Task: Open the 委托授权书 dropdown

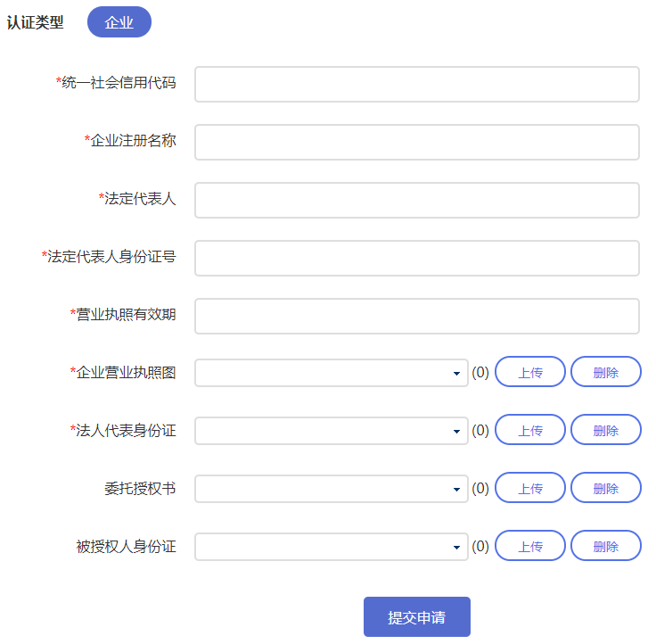Action: pos(331,489)
